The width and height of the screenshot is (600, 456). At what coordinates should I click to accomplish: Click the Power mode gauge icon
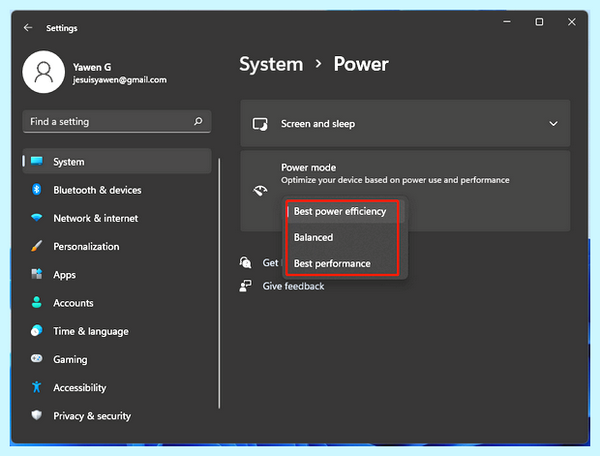(260, 190)
